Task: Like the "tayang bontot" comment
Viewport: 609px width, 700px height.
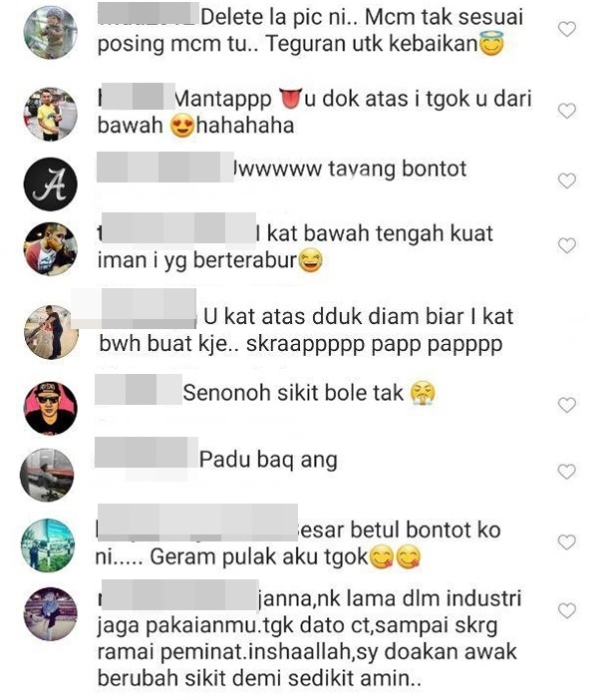Action: (x=566, y=180)
